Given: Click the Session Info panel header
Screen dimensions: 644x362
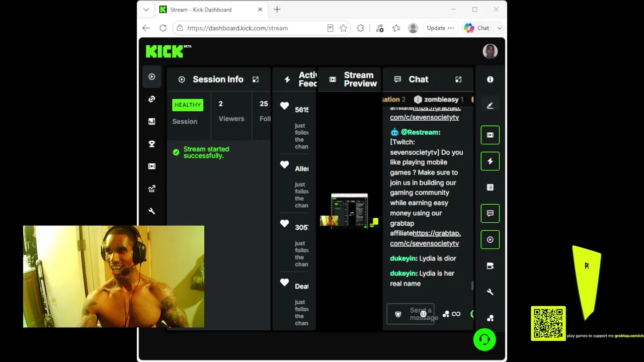Looking at the screenshot, I should tap(218, 79).
